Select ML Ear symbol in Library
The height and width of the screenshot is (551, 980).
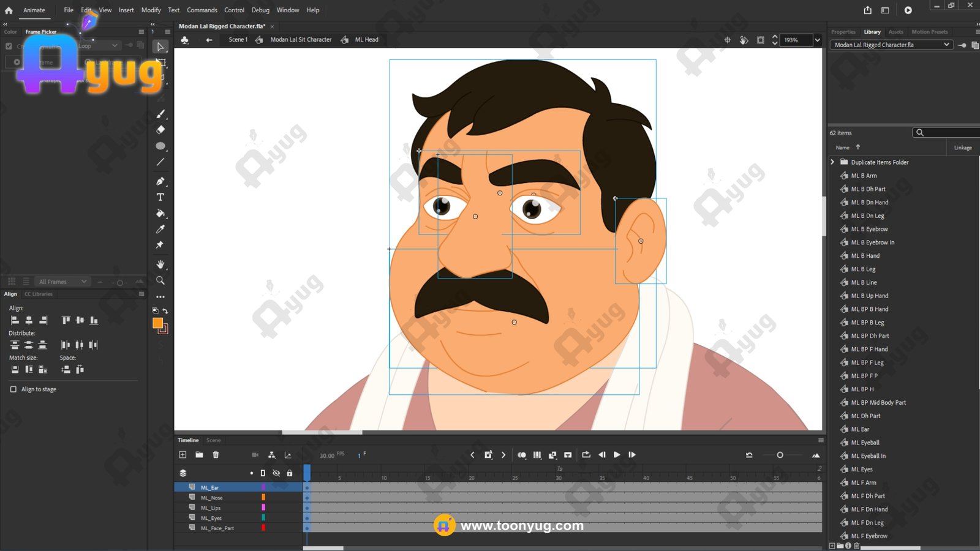coord(860,429)
